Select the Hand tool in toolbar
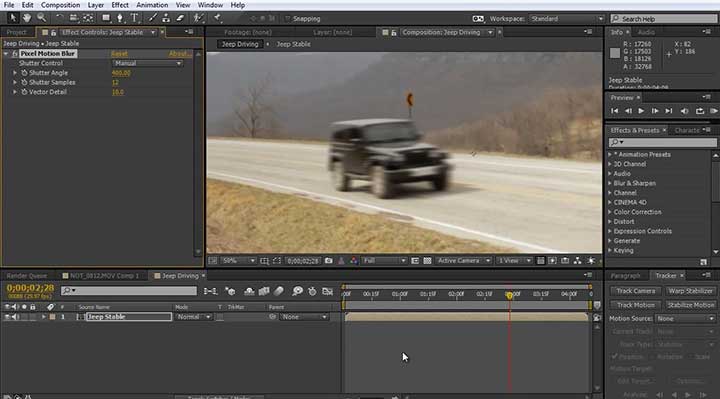This screenshot has width=720, height=399. [27, 18]
